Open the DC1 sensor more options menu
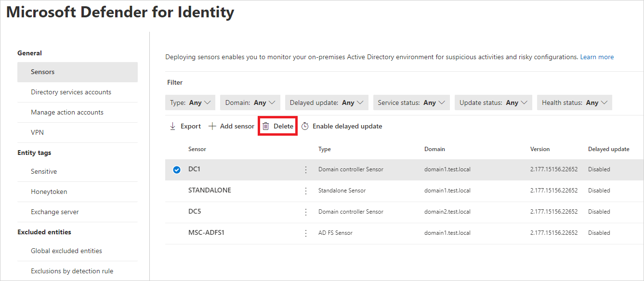This screenshot has height=281, width=644. [305, 169]
